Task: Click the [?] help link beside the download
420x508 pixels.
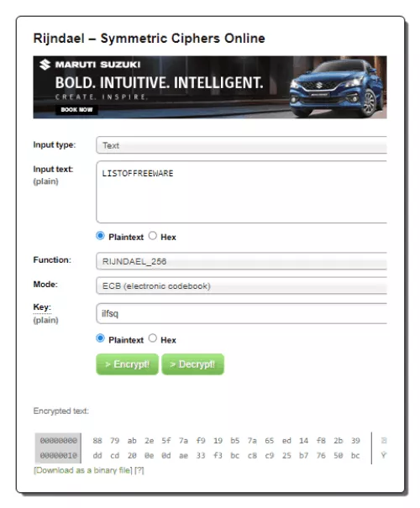Action: click(x=139, y=470)
